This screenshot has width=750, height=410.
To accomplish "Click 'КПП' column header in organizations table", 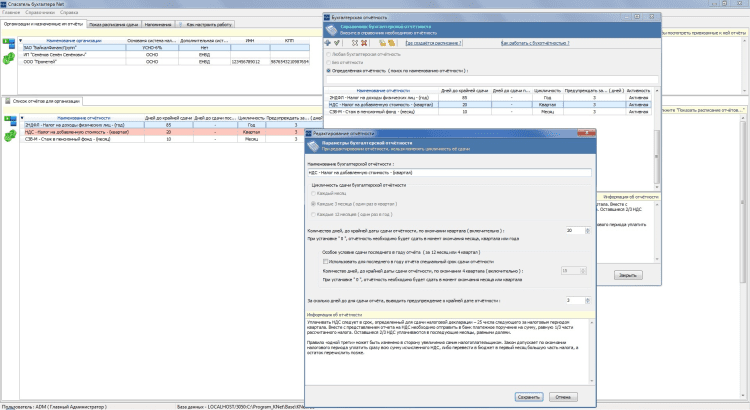I will 289,41.
